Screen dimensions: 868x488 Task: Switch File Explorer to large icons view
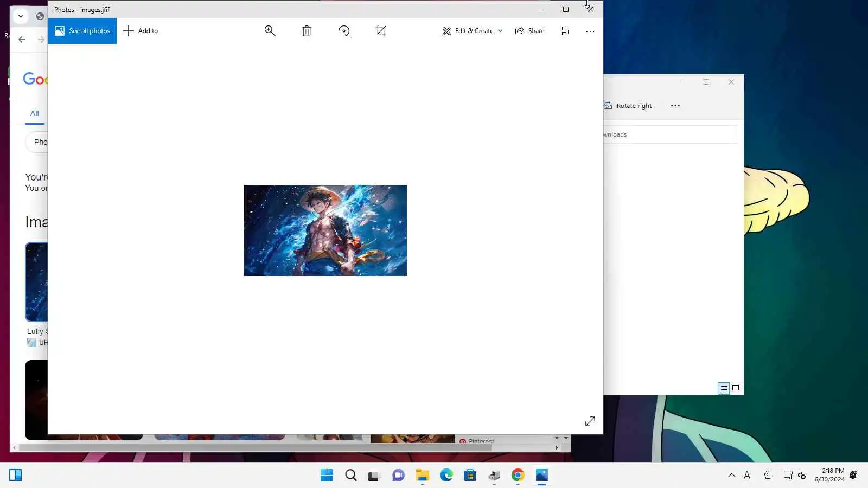tap(736, 388)
